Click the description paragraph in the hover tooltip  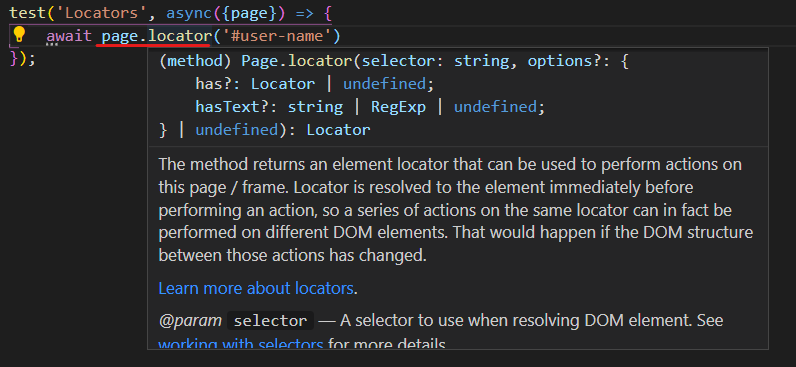(455, 210)
